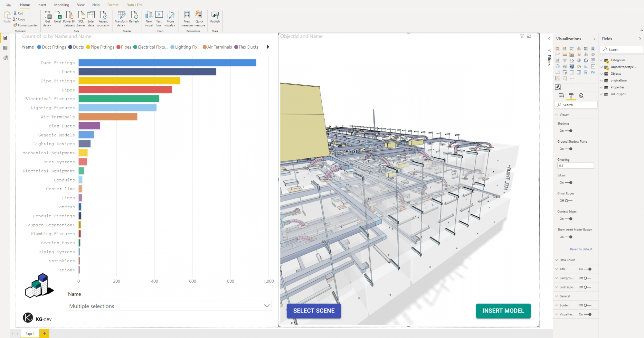The height and width of the screenshot is (338, 644).
Task: Switch to the Data view sidebar icon
Action: (5, 48)
